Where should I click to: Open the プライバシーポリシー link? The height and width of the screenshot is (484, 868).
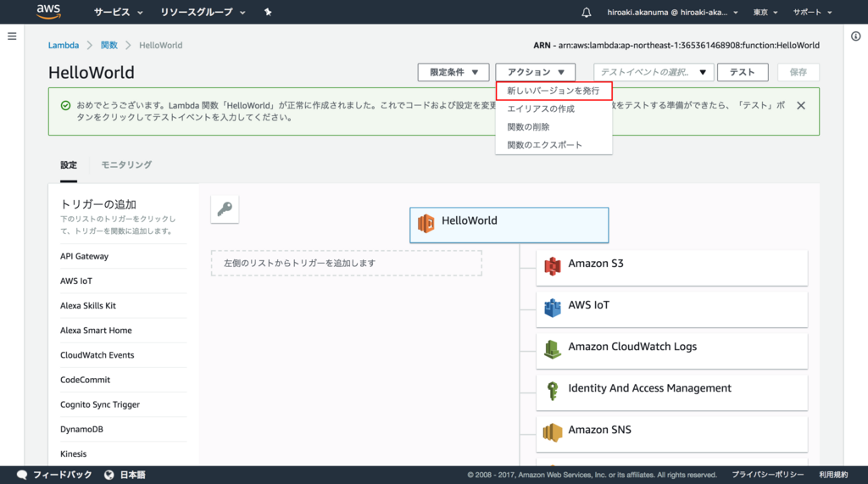[x=768, y=475]
